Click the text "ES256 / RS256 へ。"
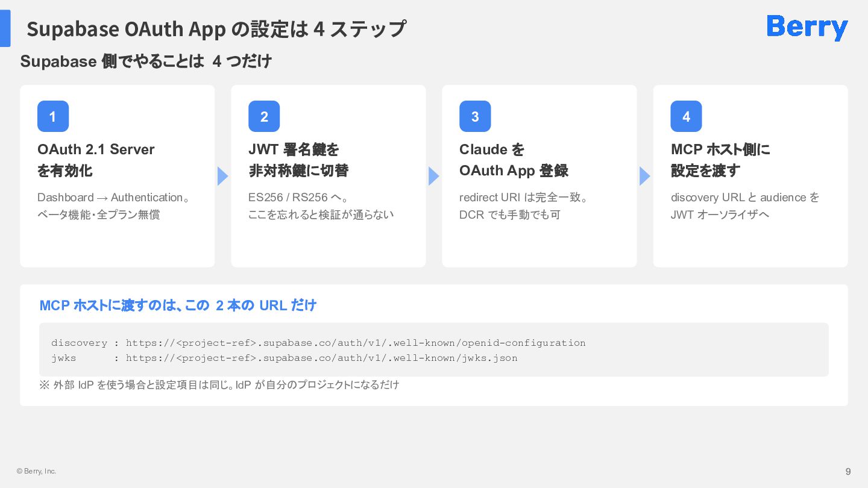 (298, 197)
